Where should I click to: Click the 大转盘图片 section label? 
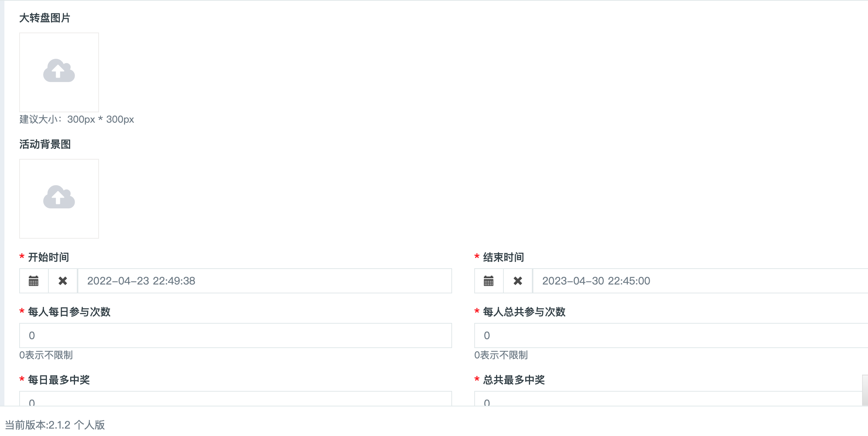45,18
